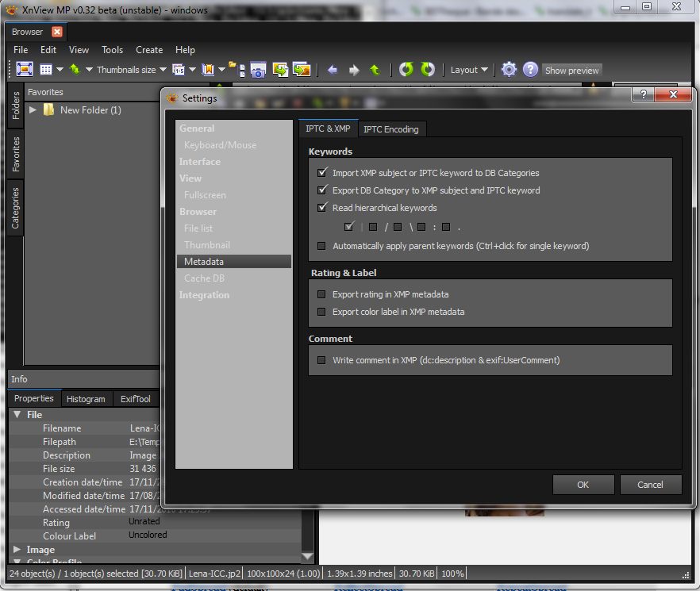The width and height of the screenshot is (700, 591).
Task: Uncheck Read hierarchical keywords
Action: pyautogui.click(x=322, y=207)
